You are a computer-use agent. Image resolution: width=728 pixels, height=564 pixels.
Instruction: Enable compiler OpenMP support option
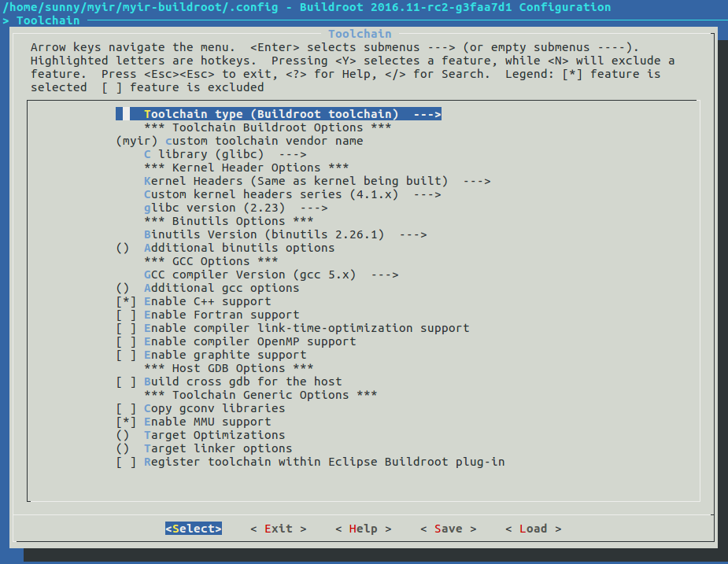coord(236,342)
